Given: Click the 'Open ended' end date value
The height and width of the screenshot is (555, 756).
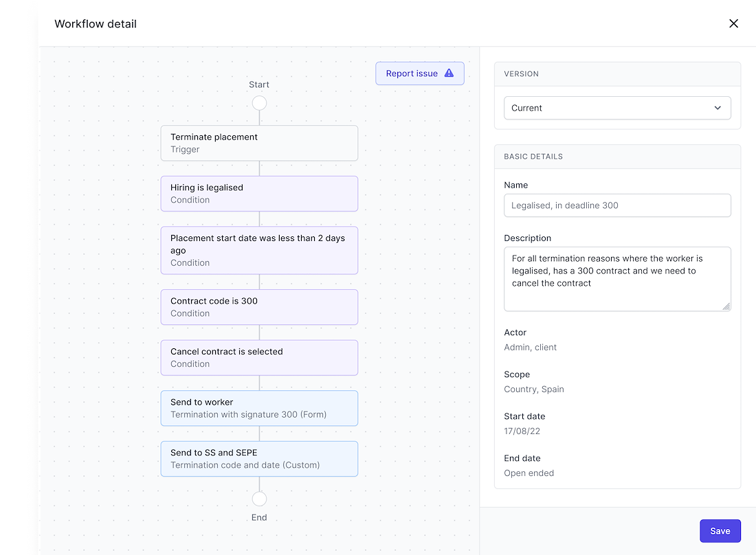Looking at the screenshot, I should [529, 473].
